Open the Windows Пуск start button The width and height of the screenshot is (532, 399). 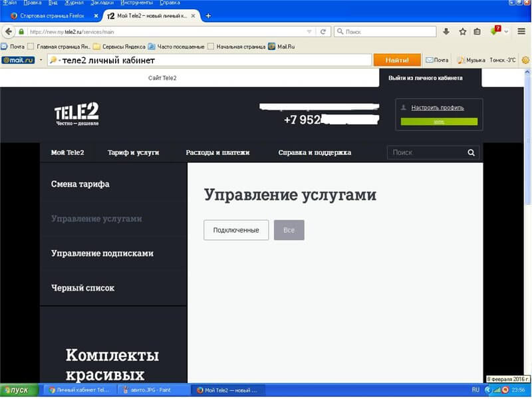click(x=19, y=390)
